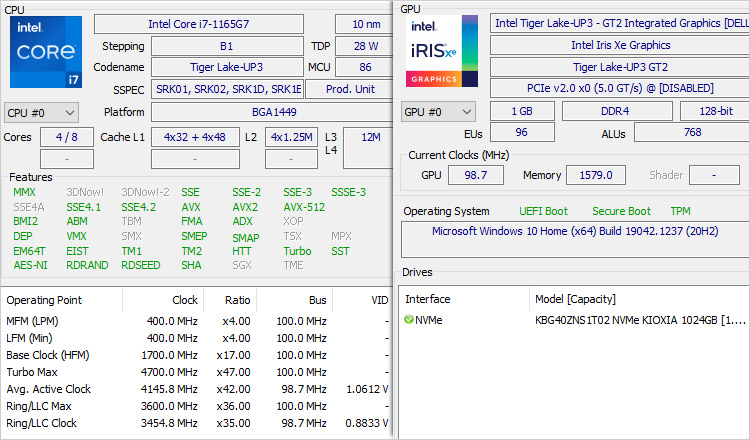Click the Intel Iris Xe Graphics name field
The height and width of the screenshot is (440, 750).
point(620,45)
